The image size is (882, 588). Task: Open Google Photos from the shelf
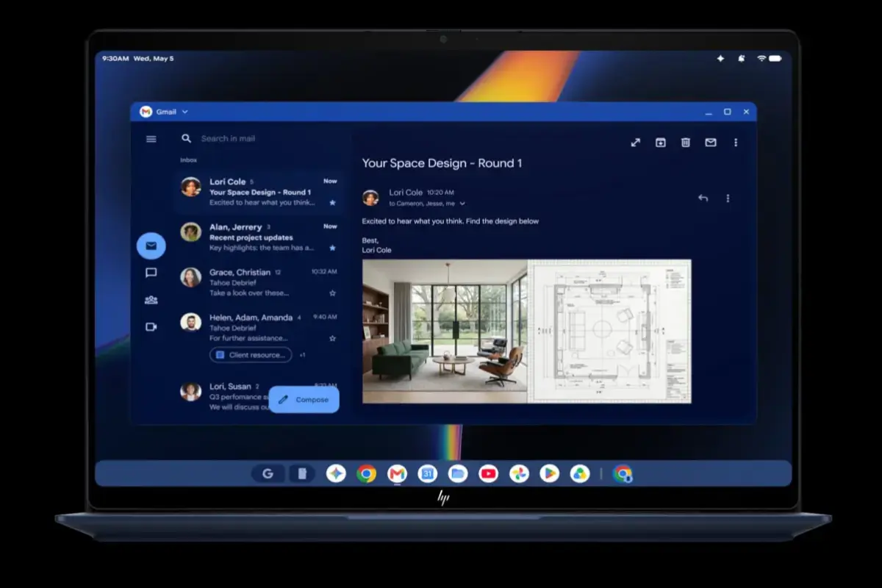(x=519, y=474)
